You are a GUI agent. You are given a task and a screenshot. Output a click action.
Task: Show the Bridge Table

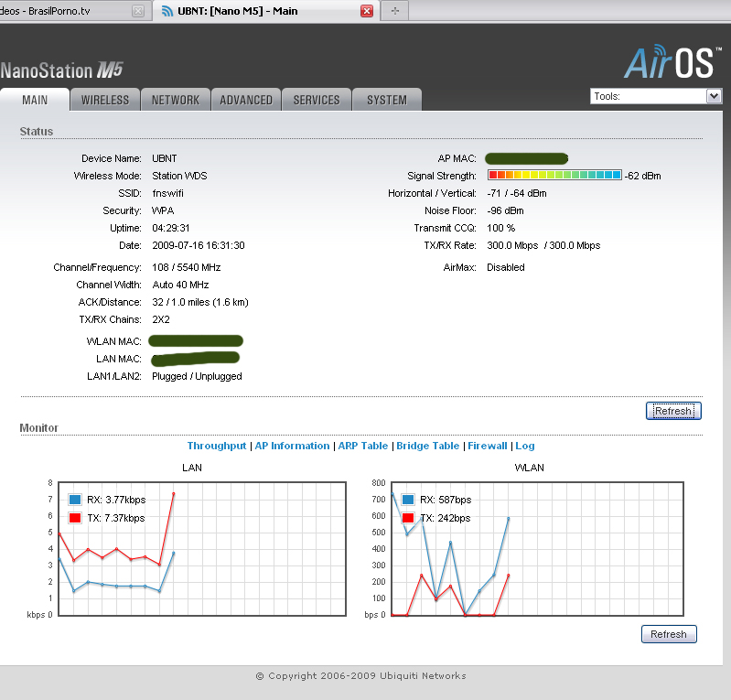(427, 446)
